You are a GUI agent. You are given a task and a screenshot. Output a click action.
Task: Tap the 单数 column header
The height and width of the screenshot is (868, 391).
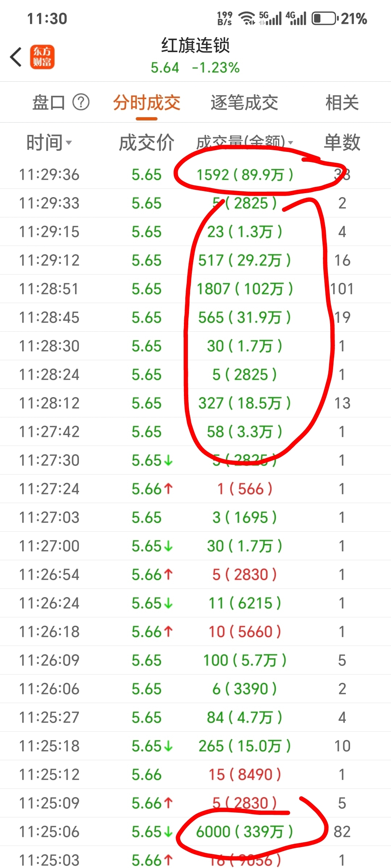tap(342, 142)
